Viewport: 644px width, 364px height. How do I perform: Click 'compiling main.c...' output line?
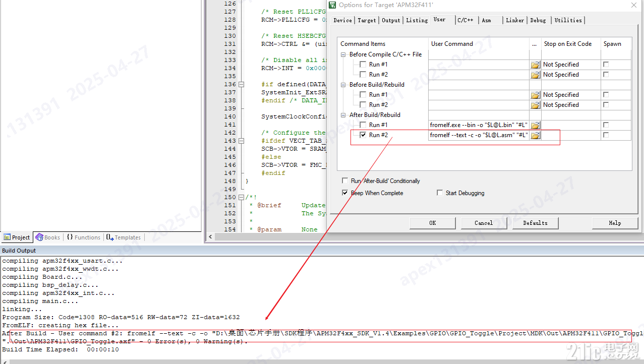pyautogui.click(x=40, y=301)
